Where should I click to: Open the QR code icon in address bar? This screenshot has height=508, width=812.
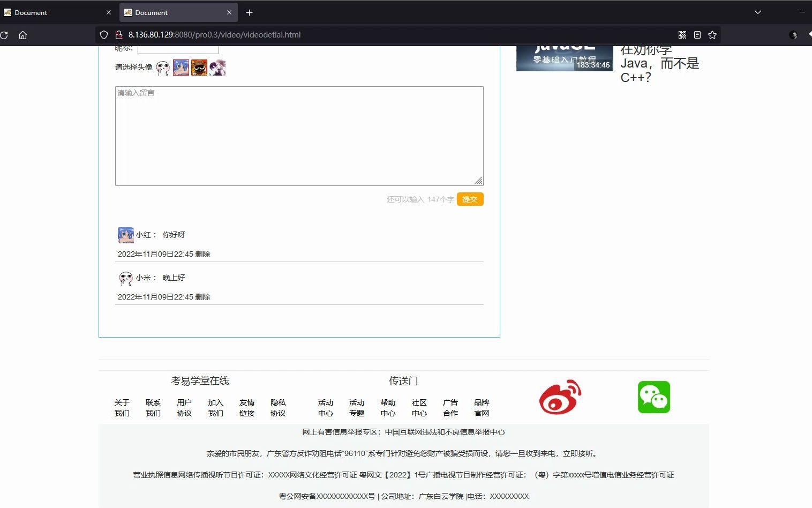click(682, 35)
